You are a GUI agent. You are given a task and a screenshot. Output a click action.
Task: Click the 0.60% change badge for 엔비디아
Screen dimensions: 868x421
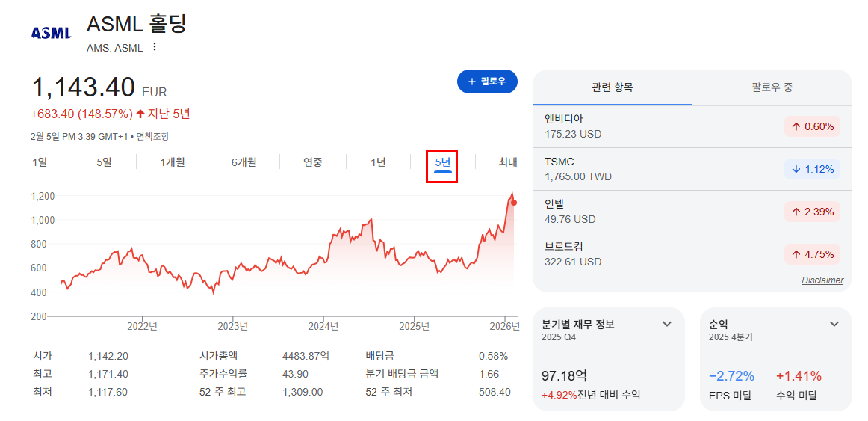coord(812,126)
